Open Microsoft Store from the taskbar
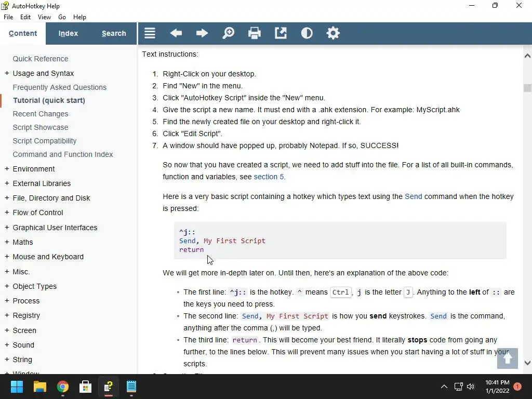This screenshot has width=532, height=399. [86, 387]
